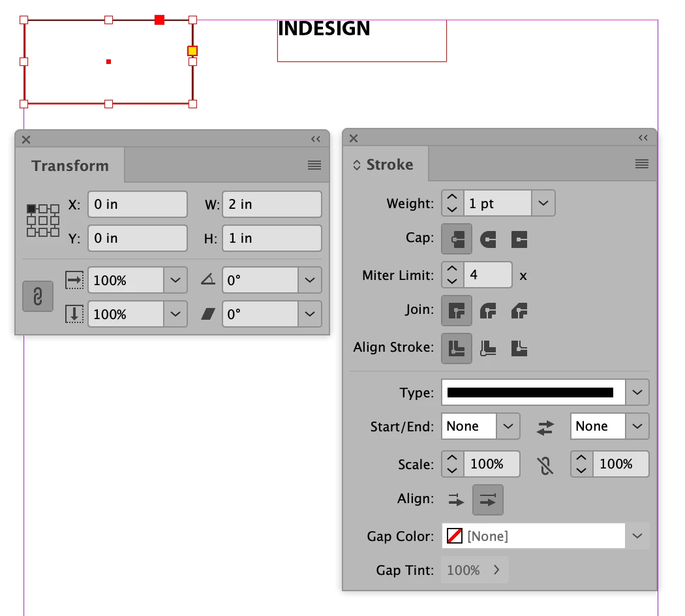
Task: Click the red out port square on the frame
Action: [x=159, y=20]
